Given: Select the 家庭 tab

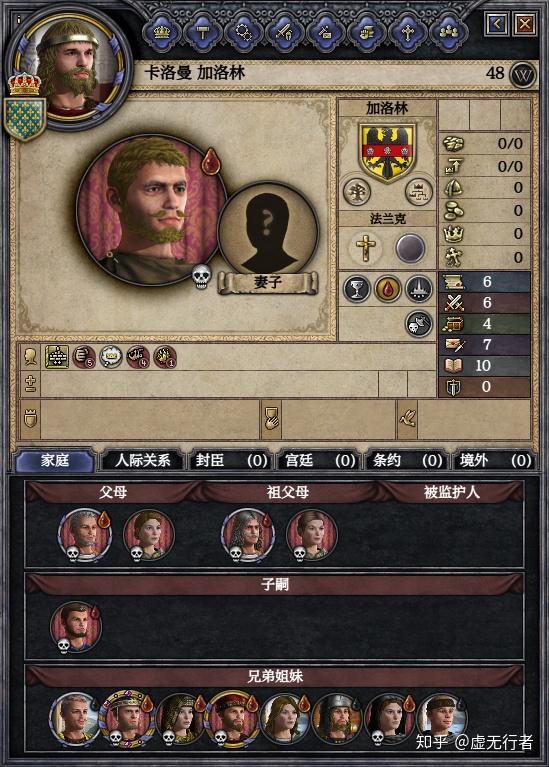Looking at the screenshot, I should coord(55,461).
